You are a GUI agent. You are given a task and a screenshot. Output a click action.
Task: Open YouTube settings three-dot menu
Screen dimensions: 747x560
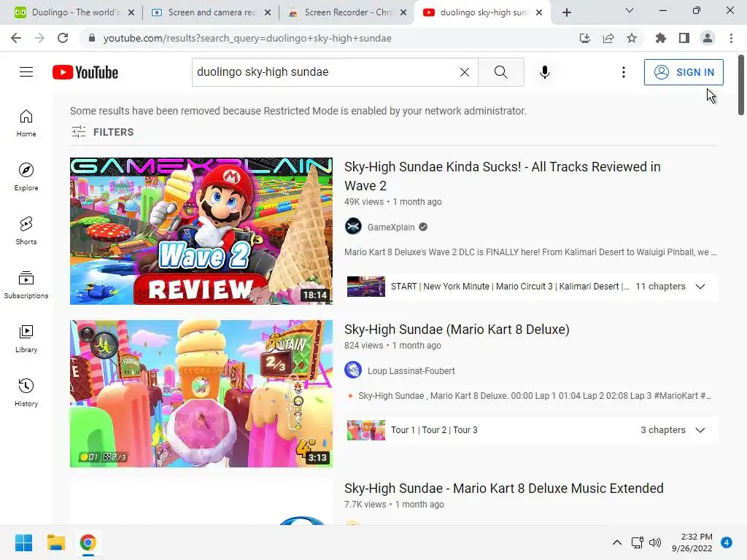(x=623, y=72)
